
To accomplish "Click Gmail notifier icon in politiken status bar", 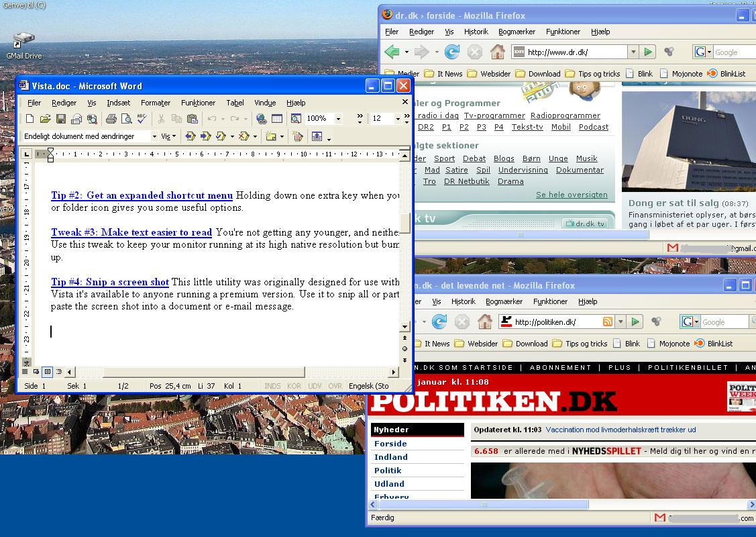I will click(659, 518).
